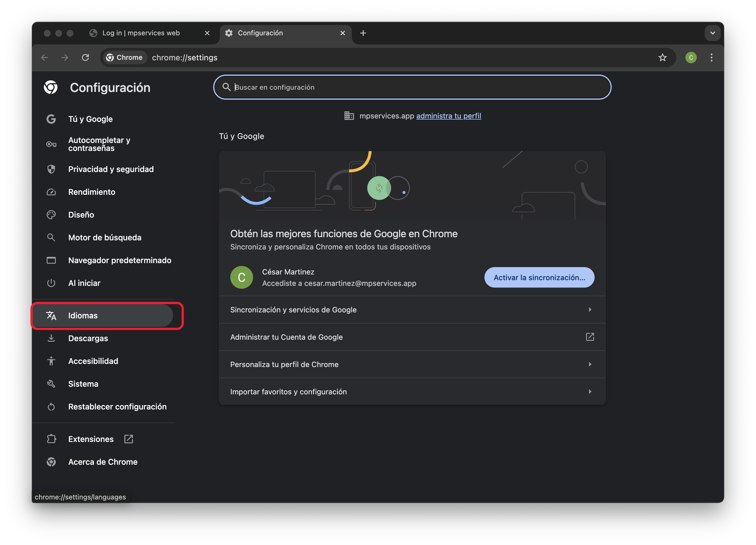Click the reload page icon
This screenshot has height=545, width=756.
click(85, 58)
